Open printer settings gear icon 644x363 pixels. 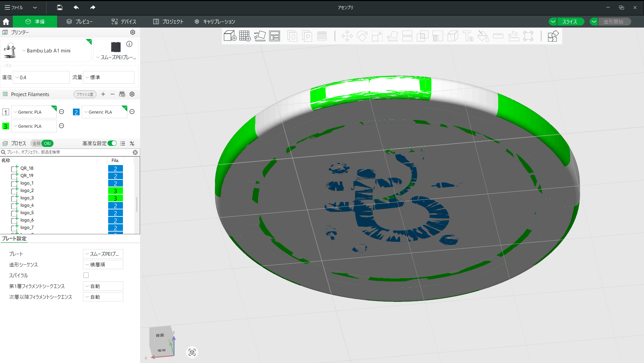[133, 32]
